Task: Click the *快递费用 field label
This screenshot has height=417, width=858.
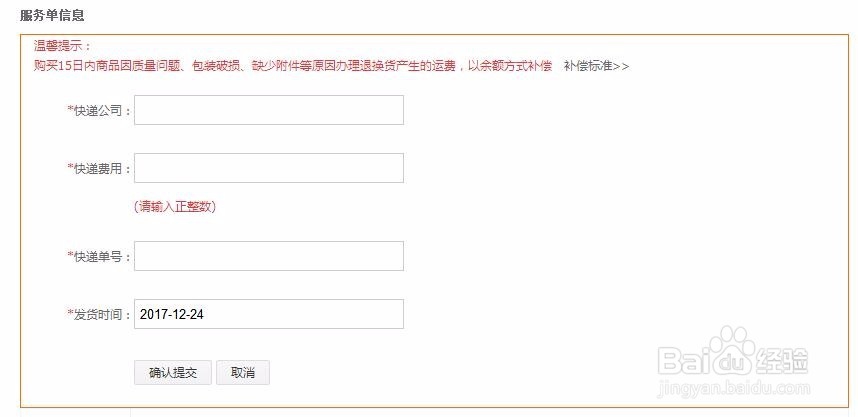Action: click(100, 169)
